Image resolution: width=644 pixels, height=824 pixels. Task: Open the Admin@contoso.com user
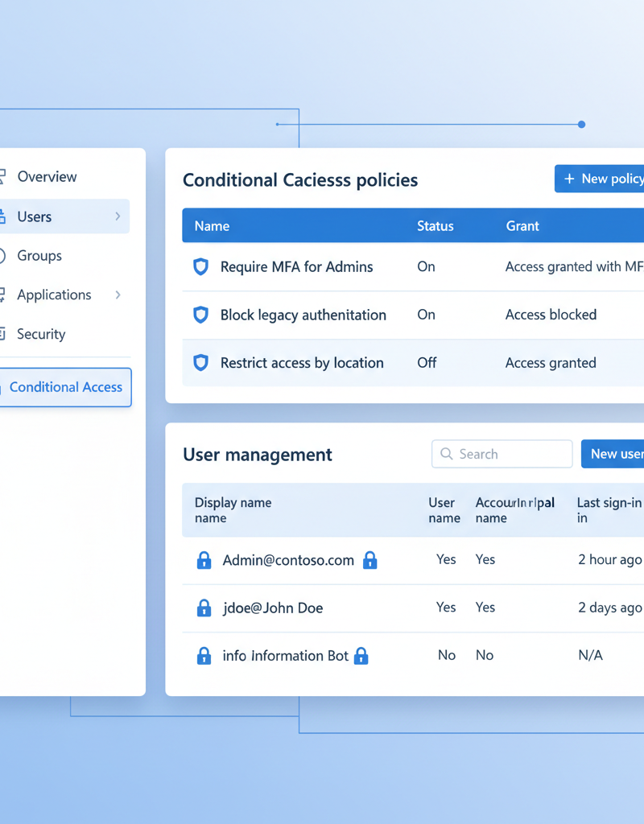(x=288, y=560)
